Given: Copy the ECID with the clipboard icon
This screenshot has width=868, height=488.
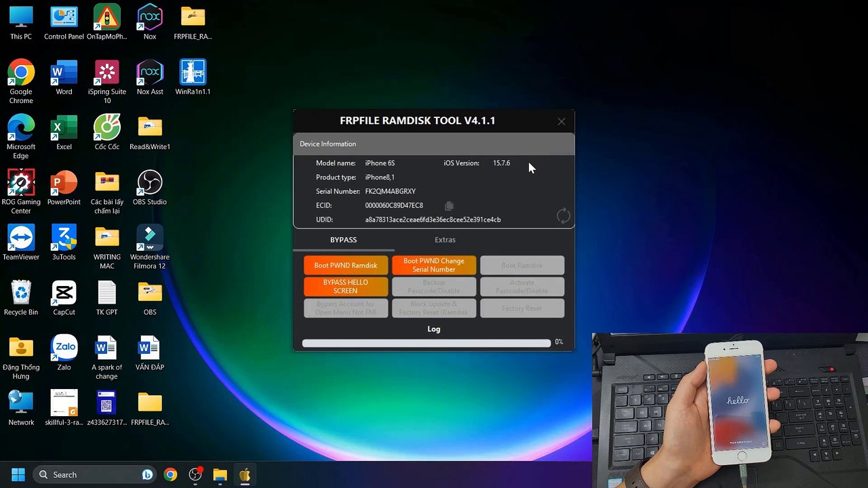Looking at the screenshot, I should coord(449,205).
